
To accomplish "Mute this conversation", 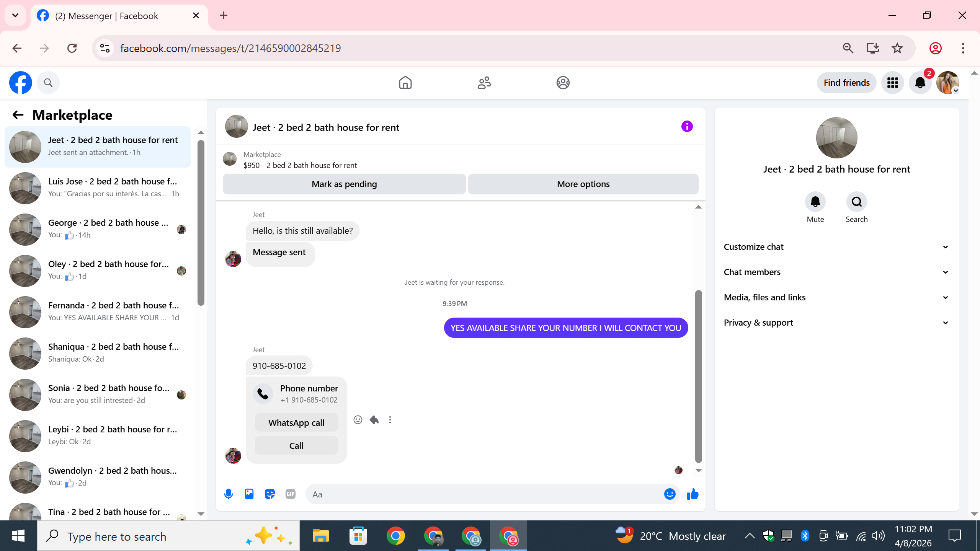I will click(815, 202).
